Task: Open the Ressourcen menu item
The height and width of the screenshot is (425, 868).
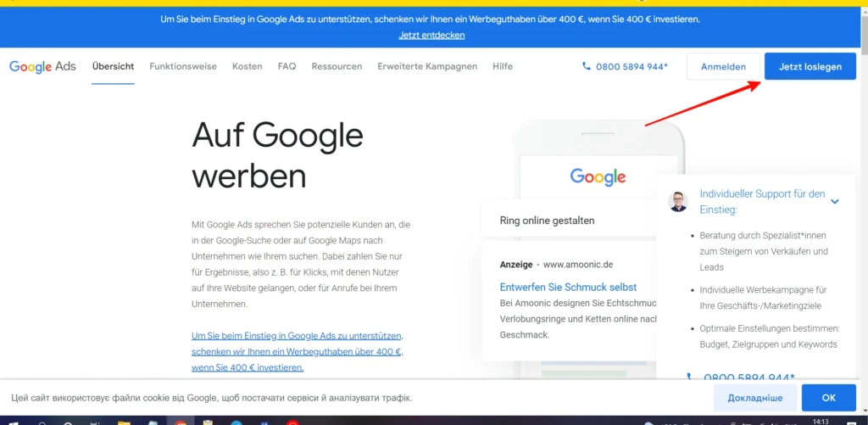Action: [x=337, y=66]
